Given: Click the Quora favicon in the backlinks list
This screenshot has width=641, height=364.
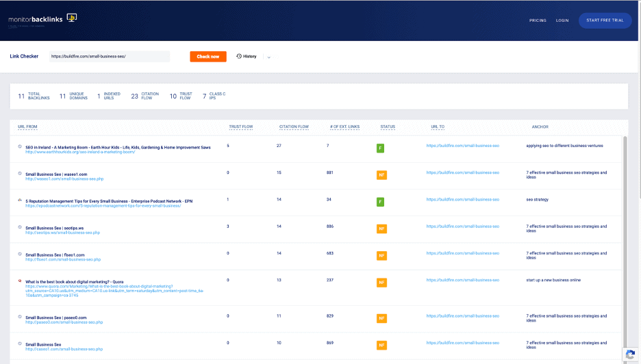Looking at the screenshot, I should click(20, 281).
